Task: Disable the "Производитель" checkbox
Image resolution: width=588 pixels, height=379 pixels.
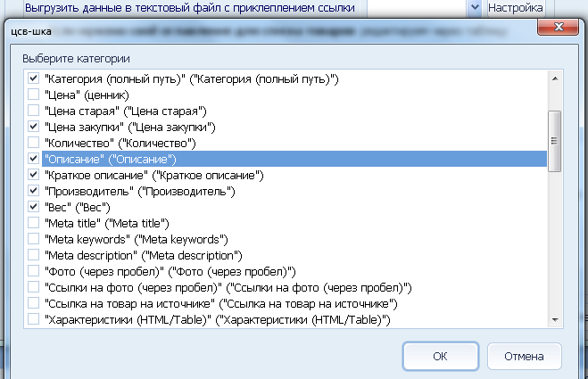Action: 33,191
